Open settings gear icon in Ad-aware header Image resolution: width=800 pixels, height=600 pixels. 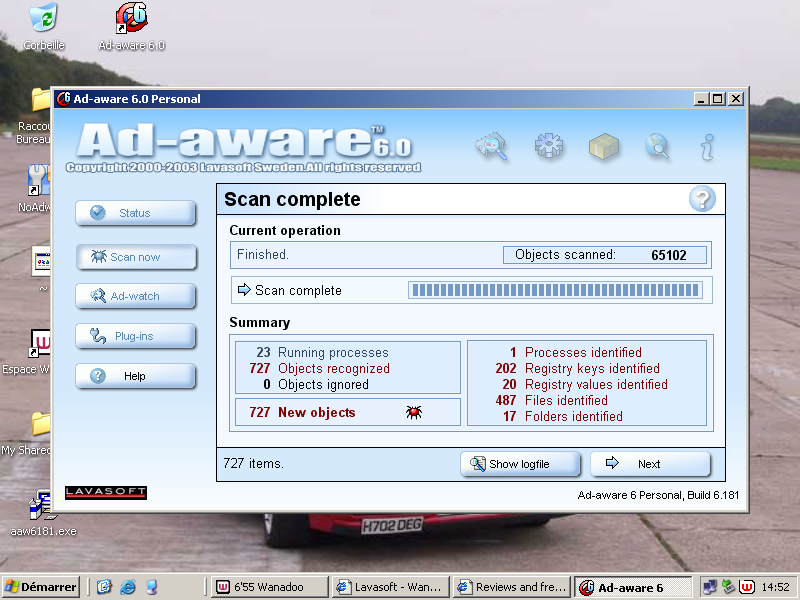click(549, 146)
